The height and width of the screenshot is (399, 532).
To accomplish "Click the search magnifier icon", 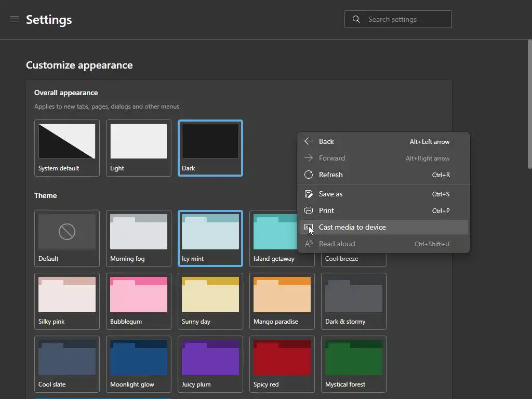I will [x=356, y=19].
